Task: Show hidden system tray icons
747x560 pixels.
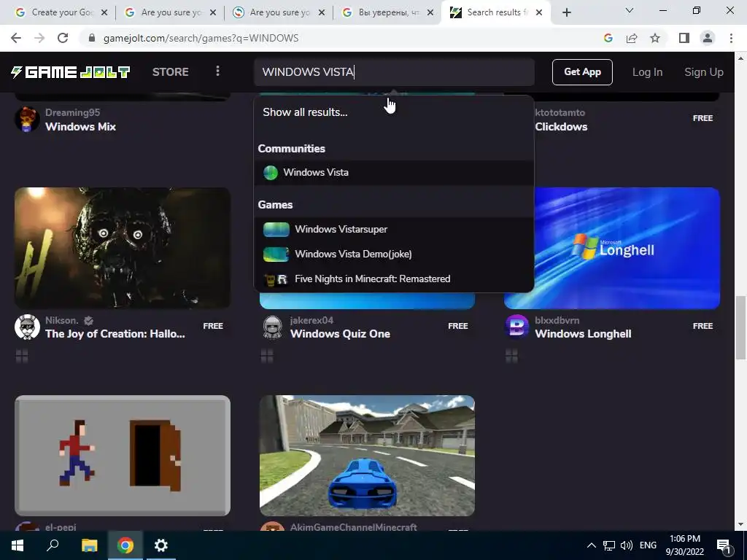Action: coord(591,545)
